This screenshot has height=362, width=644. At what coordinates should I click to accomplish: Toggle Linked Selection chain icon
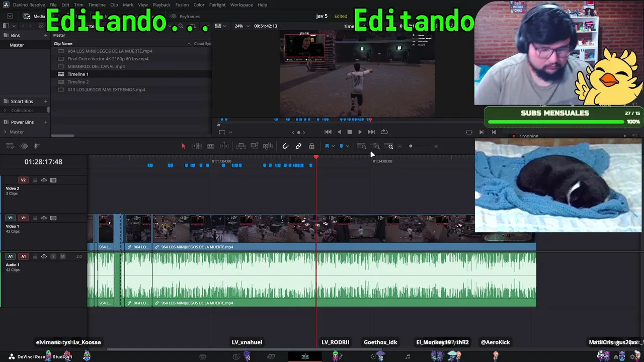click(x=298, y=146)
